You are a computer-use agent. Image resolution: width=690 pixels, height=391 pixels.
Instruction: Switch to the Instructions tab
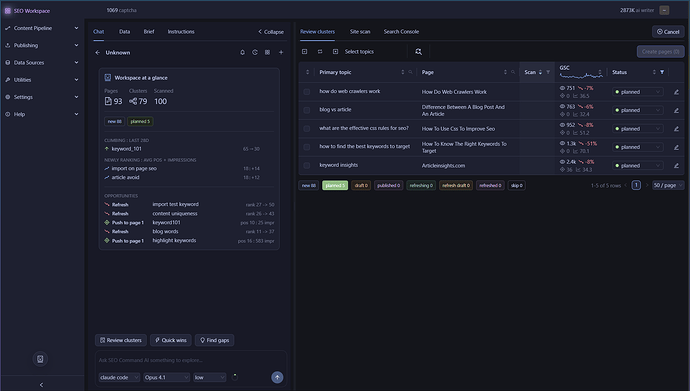[x=181, y=32]
